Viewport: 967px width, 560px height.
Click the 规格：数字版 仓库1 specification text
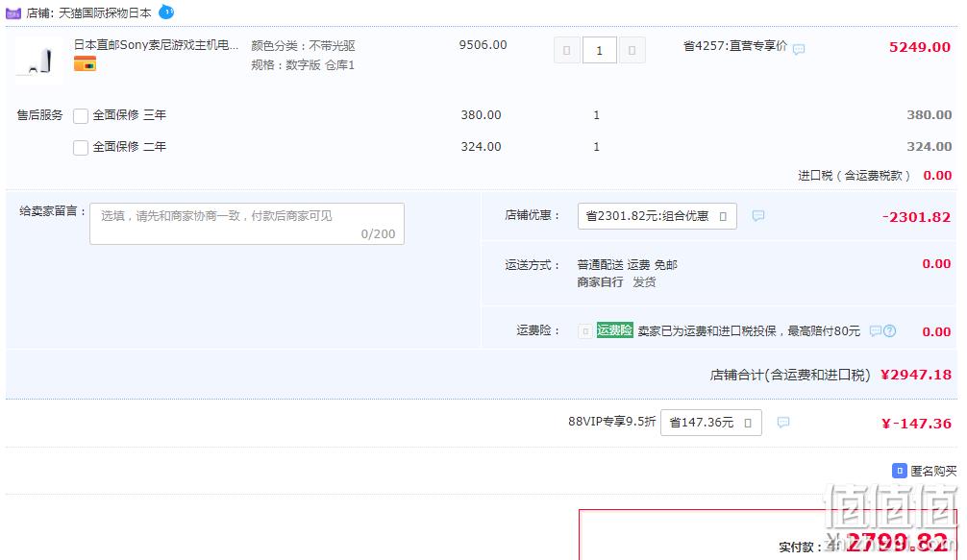point(303,65)
